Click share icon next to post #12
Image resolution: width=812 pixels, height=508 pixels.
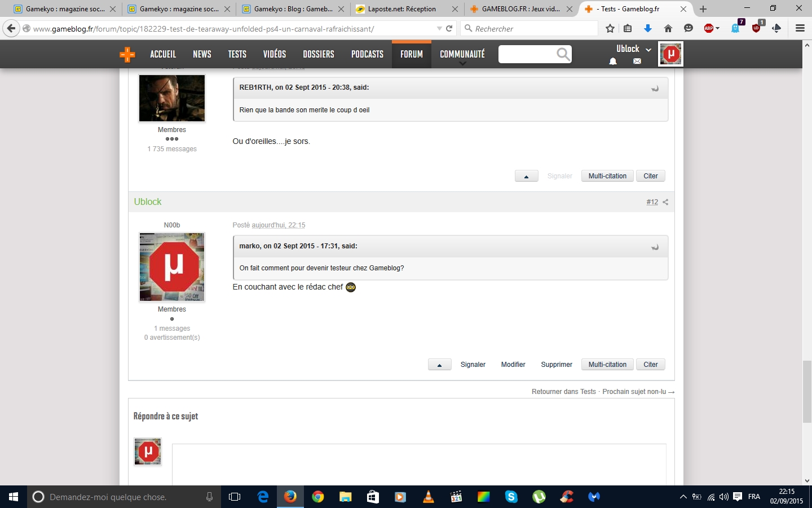pyautogui.click(x=665, y=202)
